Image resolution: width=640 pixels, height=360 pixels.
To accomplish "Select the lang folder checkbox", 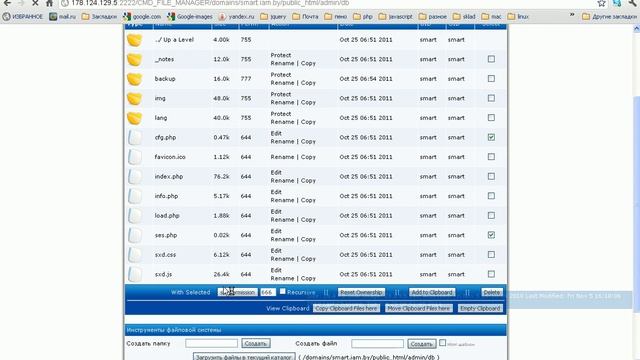I will [491, 118].
